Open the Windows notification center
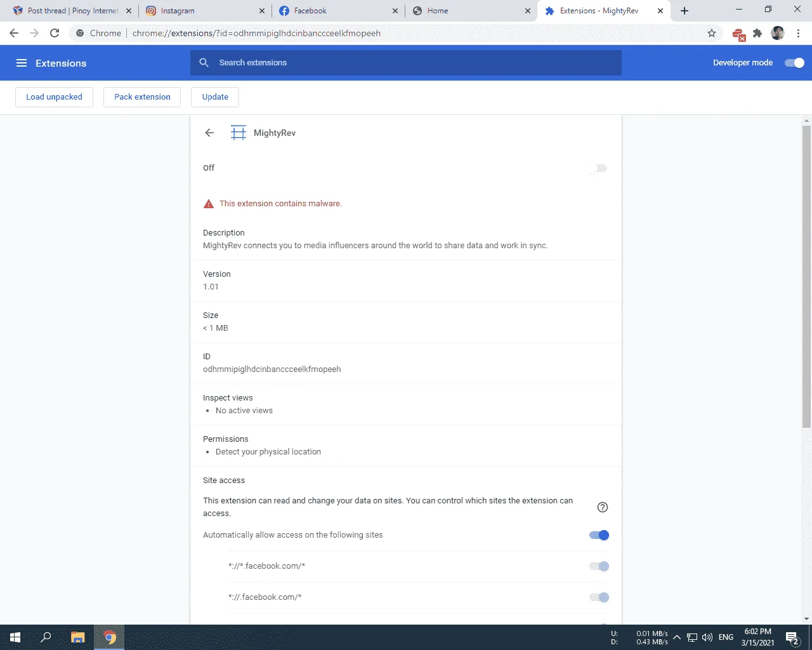The height and width of the screenshot is (650, 812). click(x=792, y=638)
